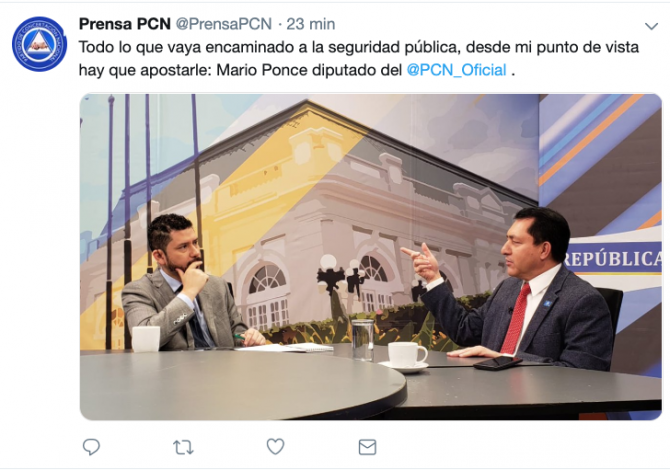Click the @PrensaPCN handle
The height and width of the screenshot is (470, 670).
[224, 24]
